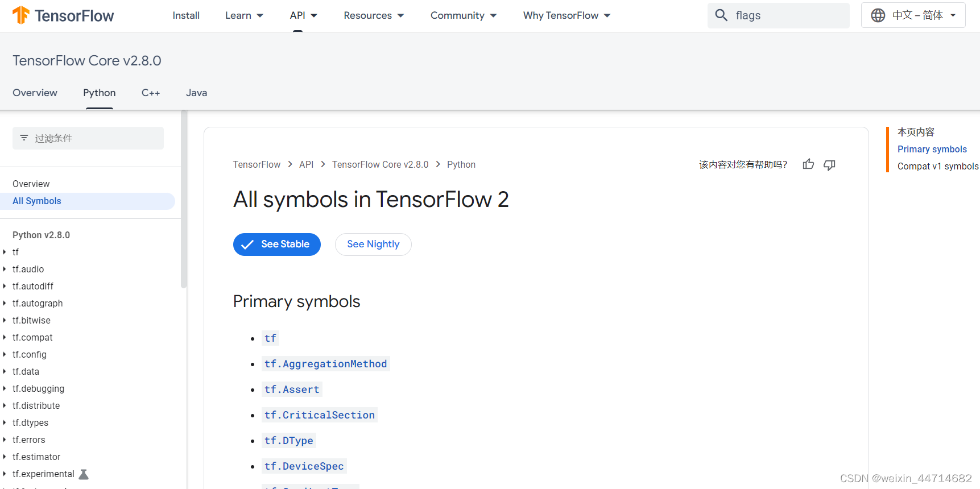The height and width of the screenshot is (489, 980).
Task: Open the language selector dropdown
Action: [x=913, y=15]
